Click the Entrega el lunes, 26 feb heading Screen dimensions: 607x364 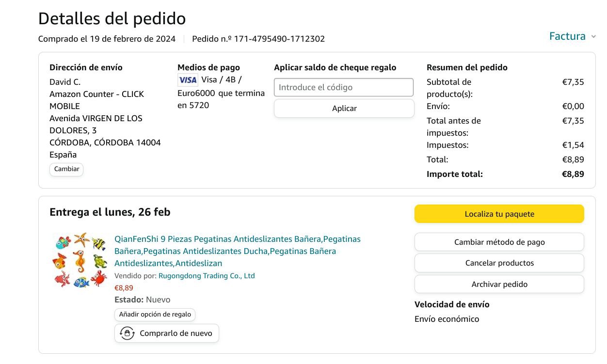(110, 212)
